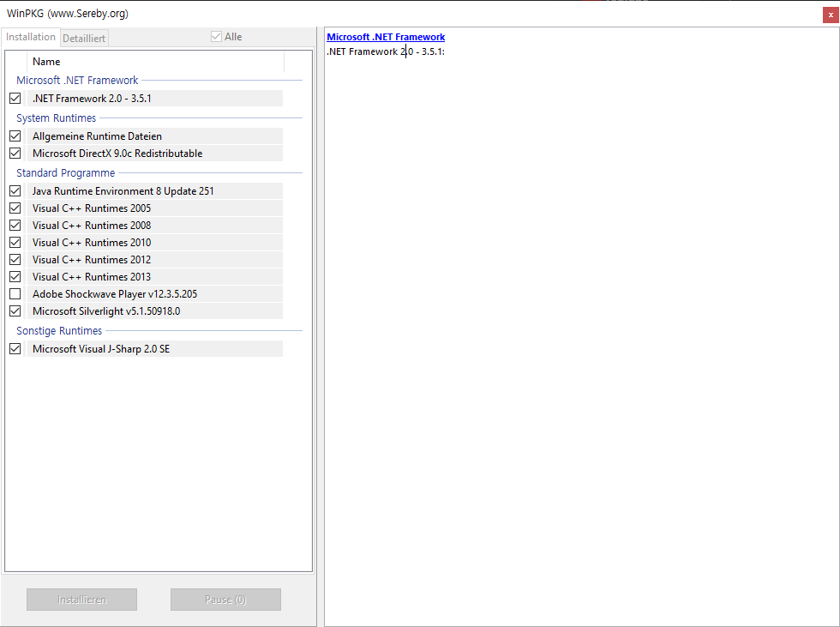Click the .NET Framework 2.0 - 3.5.1: description text
This screenshot has height=627, width=840.
tap(386, 51)
